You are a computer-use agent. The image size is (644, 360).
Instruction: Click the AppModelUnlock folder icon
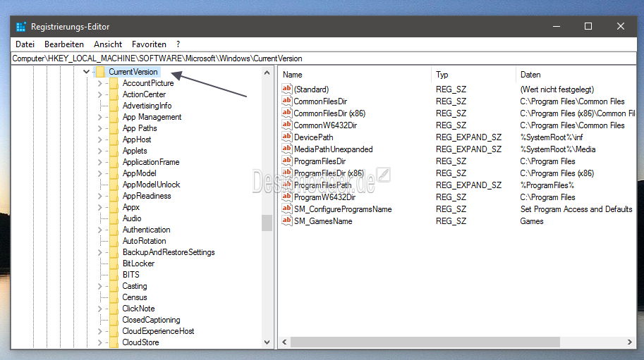pyautogui.click(x=114, y=185)
